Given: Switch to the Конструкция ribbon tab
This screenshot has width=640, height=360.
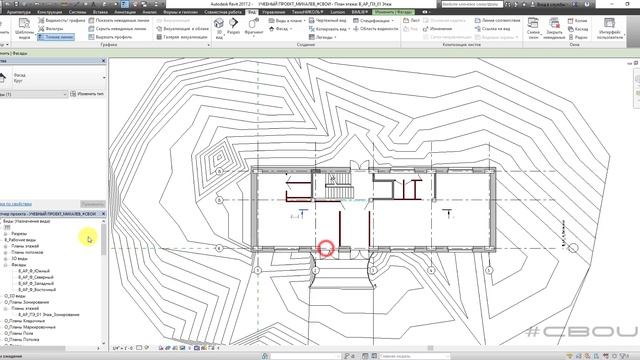Looking at the screenshot, I should [49, 12].
